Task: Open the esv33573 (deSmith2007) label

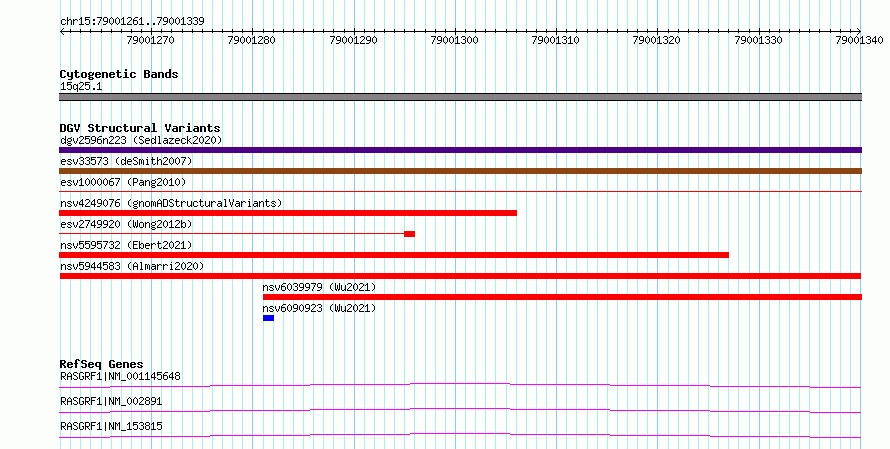Action: pyautogui.click(x=126, y=161)
